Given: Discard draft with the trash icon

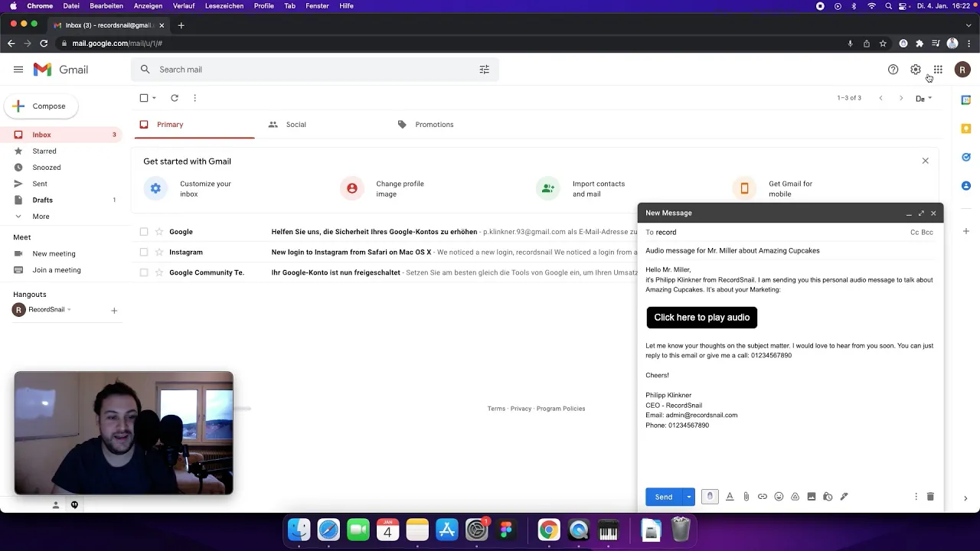Looking at the screenshot, I should point(930,497).
